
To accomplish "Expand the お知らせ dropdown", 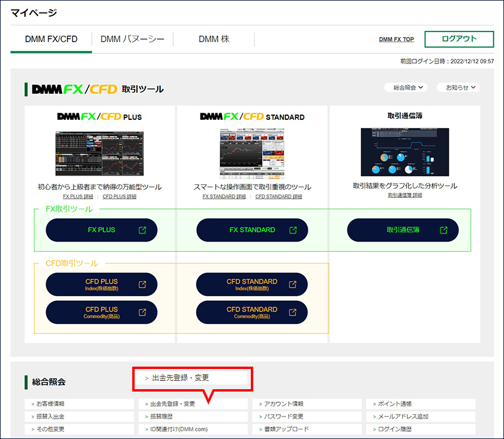I will [458, 87].
